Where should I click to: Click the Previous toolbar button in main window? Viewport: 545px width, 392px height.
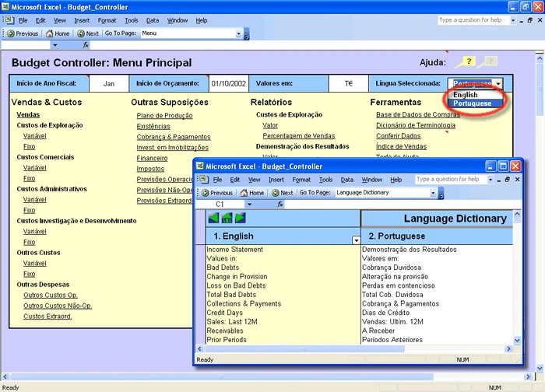(23, 33)
